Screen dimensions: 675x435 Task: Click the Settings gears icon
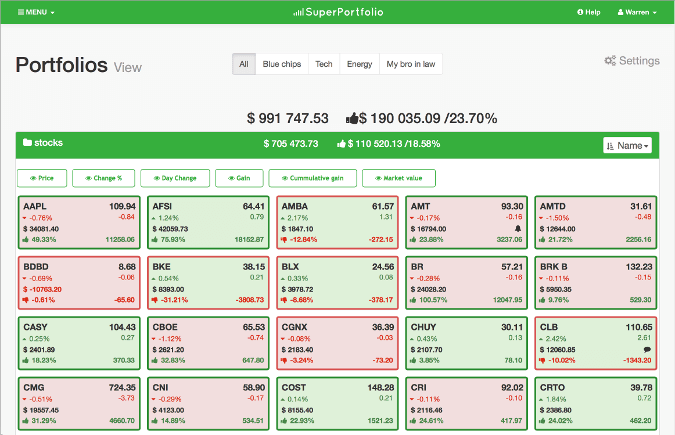pos(609,61)
